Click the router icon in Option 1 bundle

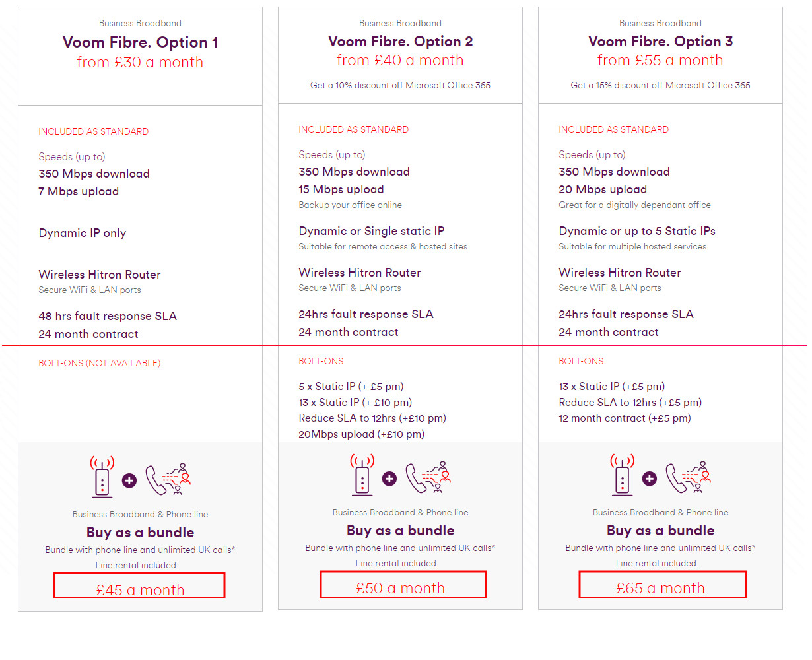coord(102,476)
